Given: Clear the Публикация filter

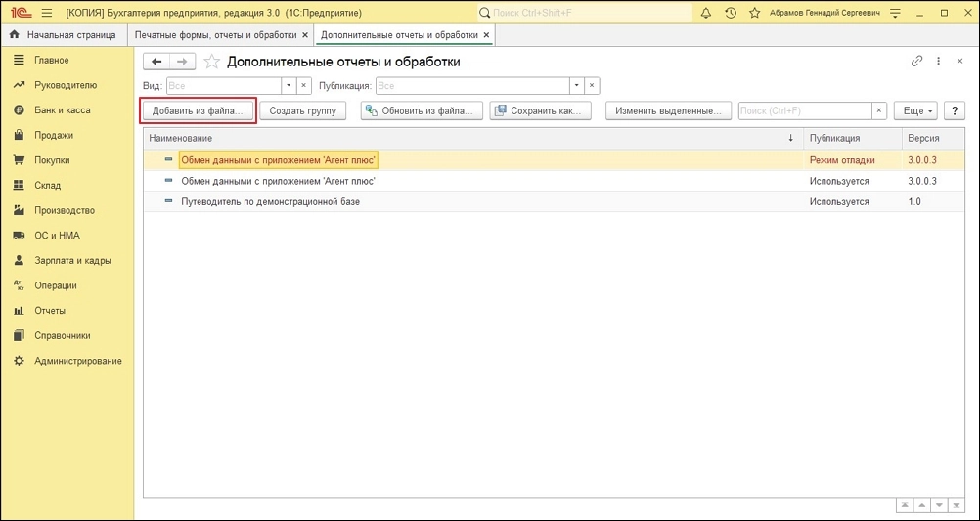Looking at the screenshot, I should (x=592, y=86).
